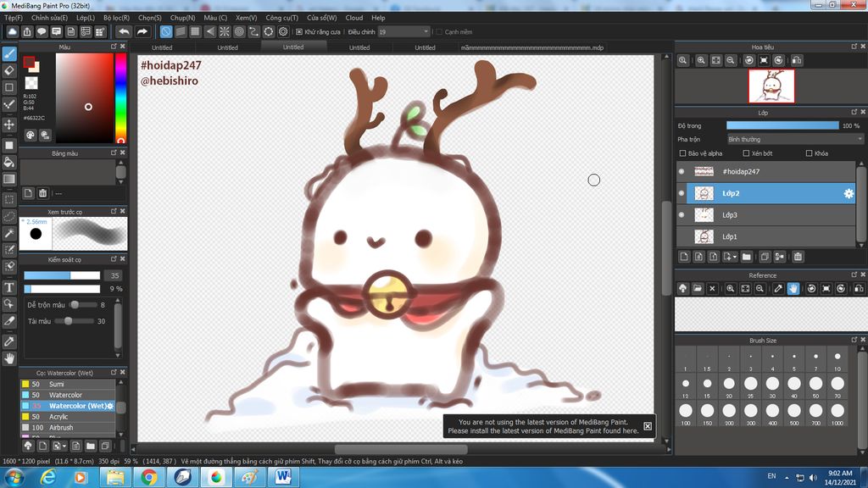Enable the Cạnh mềm checkbox
The height and width of the screenshot is (488, 868).
(439, 31)
